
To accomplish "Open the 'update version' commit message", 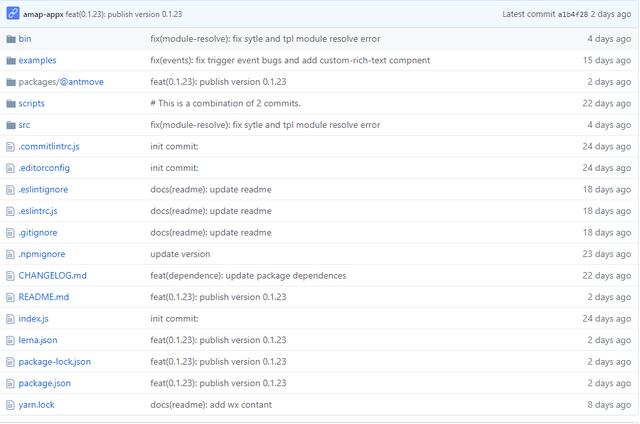I will (180, 254).
